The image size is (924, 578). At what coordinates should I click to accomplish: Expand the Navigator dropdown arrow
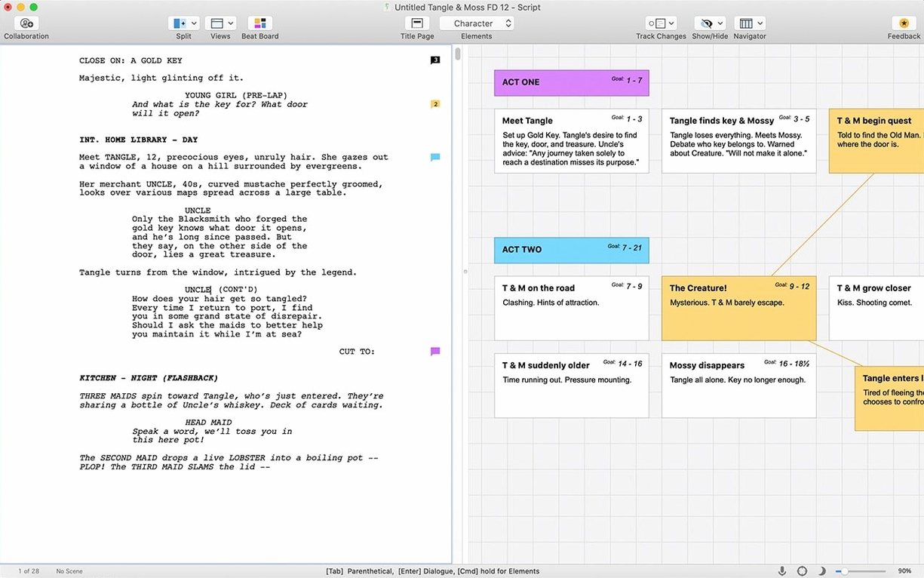[760, 23]
